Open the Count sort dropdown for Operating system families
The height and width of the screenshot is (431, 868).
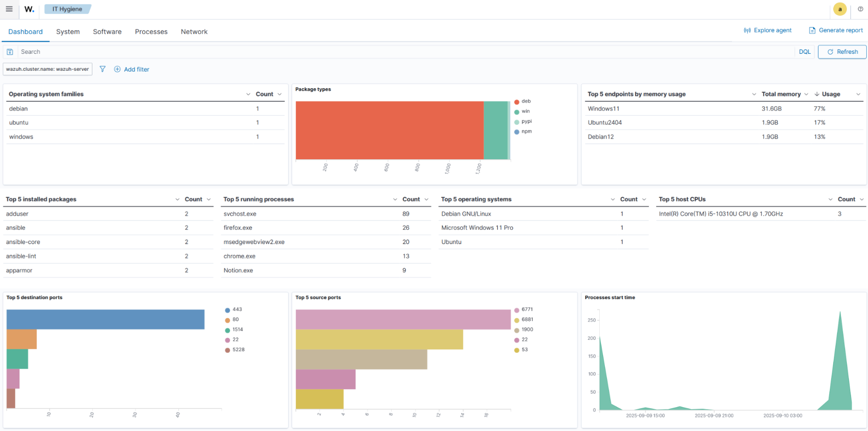[280, 94]
